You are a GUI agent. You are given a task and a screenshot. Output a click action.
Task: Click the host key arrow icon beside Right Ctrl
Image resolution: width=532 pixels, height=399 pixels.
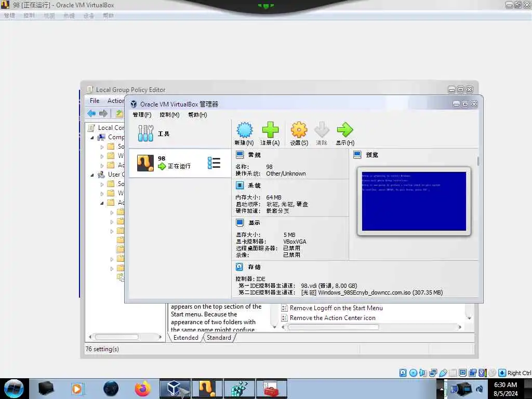(x=502, y=373)
